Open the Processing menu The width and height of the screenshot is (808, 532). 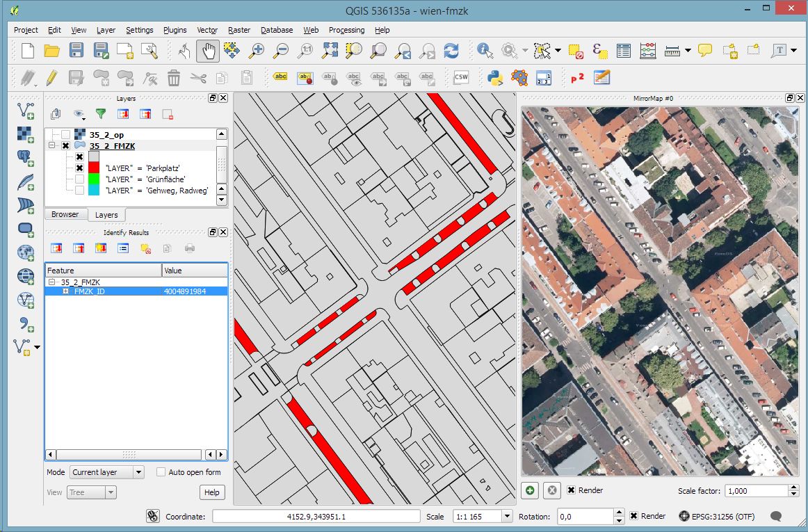pos(346,30)
